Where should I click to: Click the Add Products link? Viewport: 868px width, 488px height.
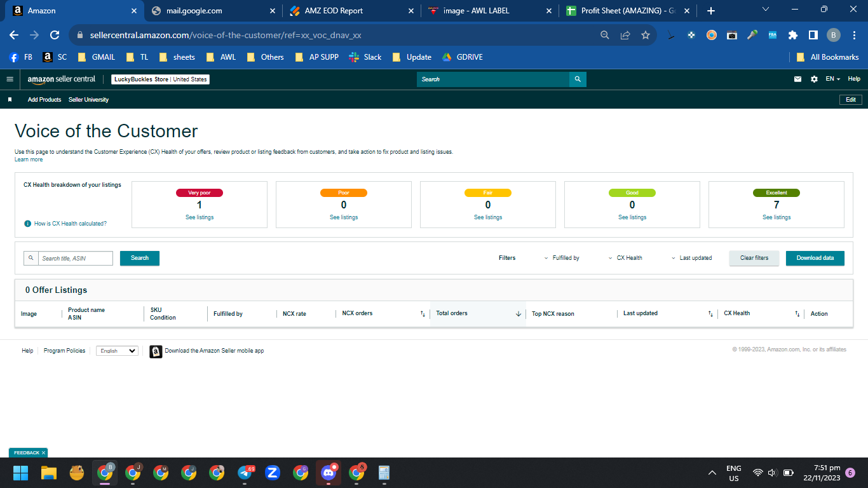point(44,100)
